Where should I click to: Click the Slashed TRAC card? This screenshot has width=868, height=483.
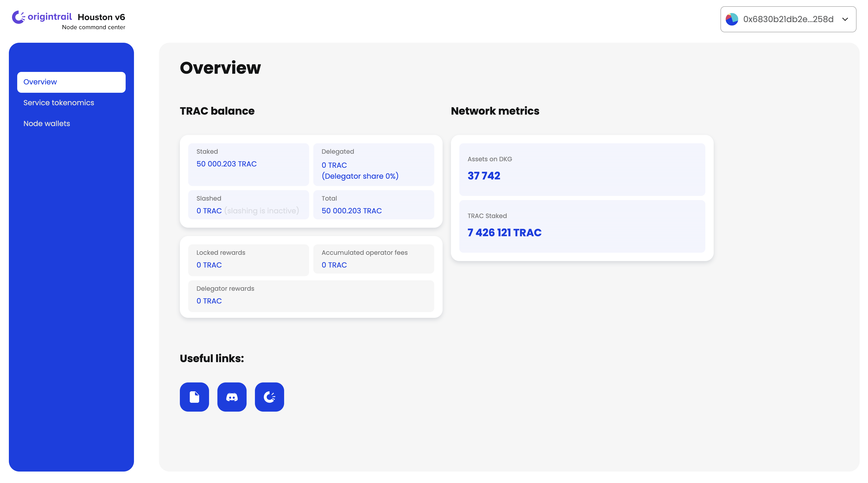coord(248,205)
